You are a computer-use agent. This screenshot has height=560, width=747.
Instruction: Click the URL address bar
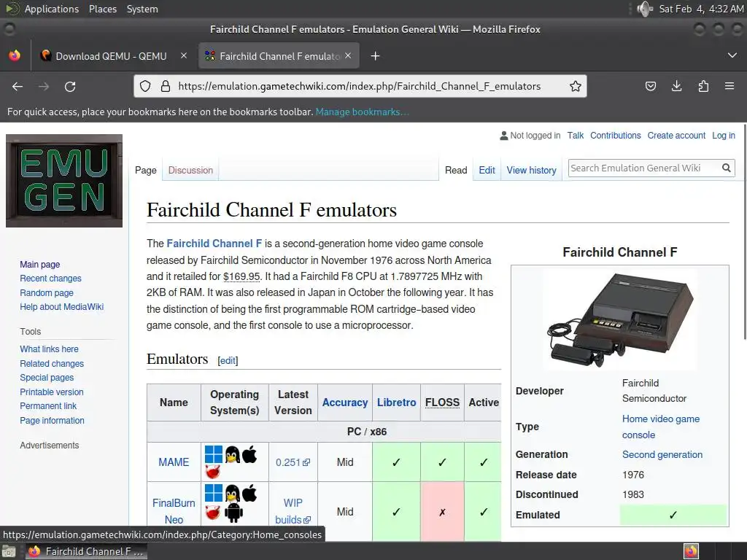(359, 86)
